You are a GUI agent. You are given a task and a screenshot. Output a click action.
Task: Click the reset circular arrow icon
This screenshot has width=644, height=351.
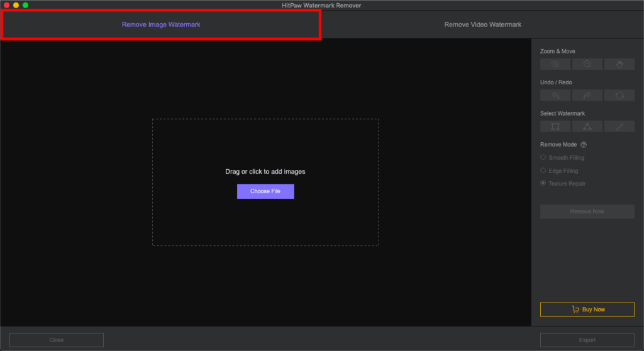(x=619, y=96)
